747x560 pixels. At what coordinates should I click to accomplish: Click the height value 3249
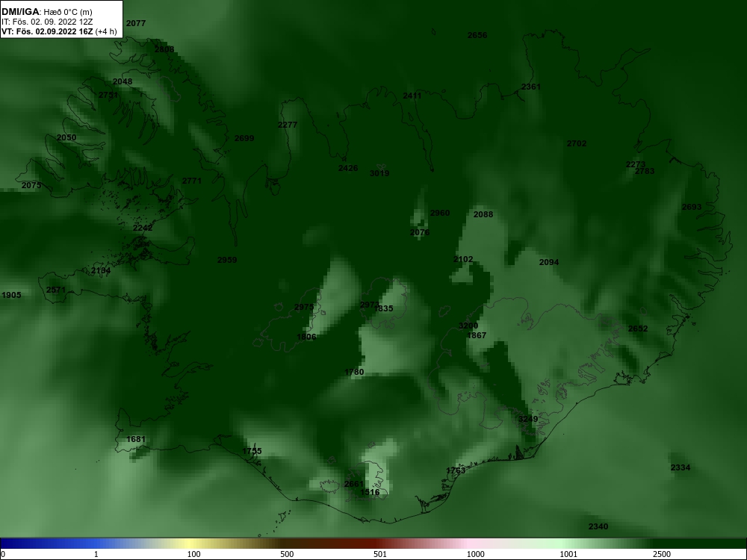pos(528,419)
